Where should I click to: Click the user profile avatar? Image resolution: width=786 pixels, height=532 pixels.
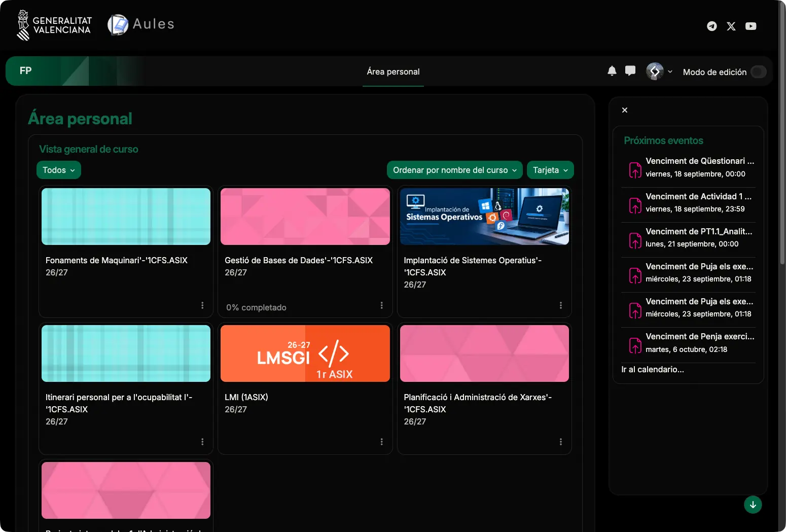coord(655,71)
